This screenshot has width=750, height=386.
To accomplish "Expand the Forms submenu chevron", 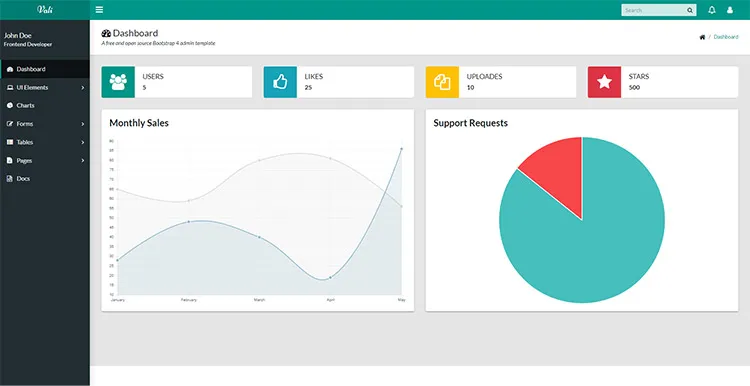I will tap(83, 124).
